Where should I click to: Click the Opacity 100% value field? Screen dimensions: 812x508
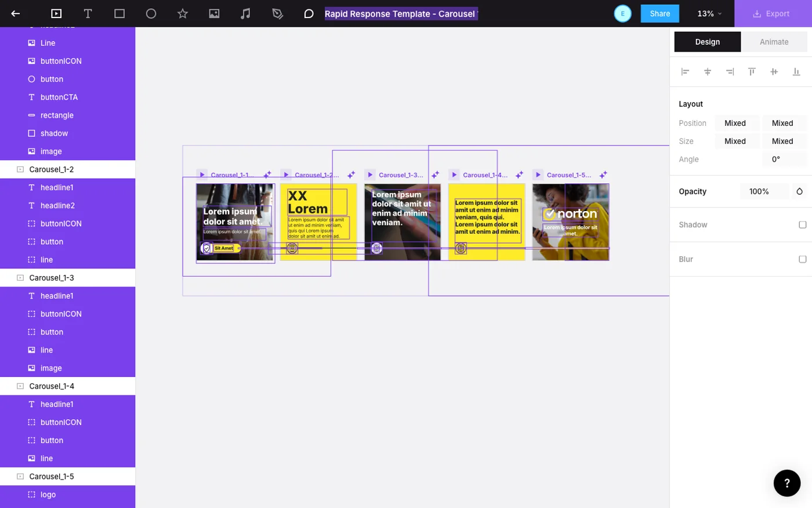(764, 191)
